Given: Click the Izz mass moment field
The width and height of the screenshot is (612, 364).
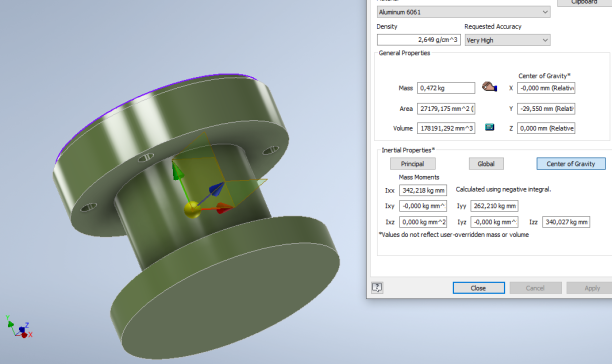Looking at the screenshot, I should pyautogui.click(x=566, y=222).
